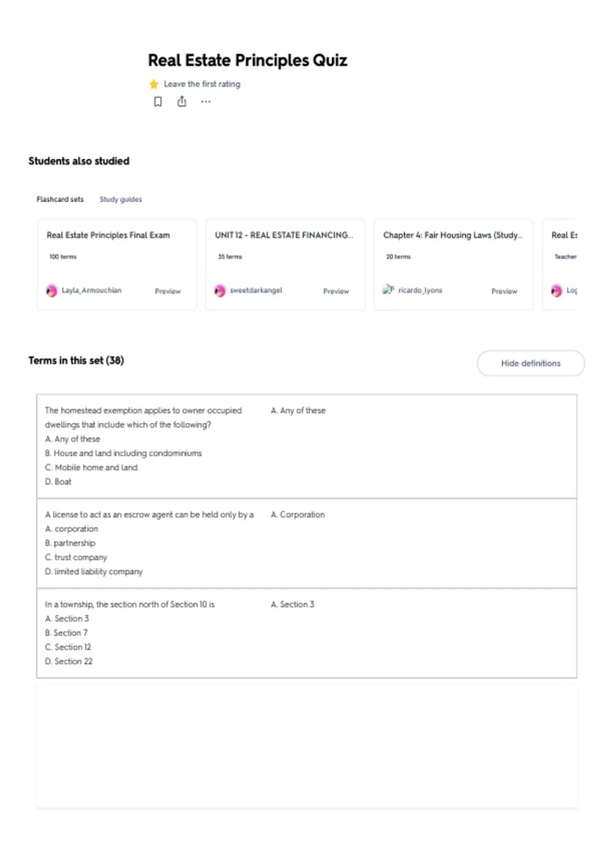613x868 pixels.
Task: Toggle the Hide definitions button
Action: 531,363
